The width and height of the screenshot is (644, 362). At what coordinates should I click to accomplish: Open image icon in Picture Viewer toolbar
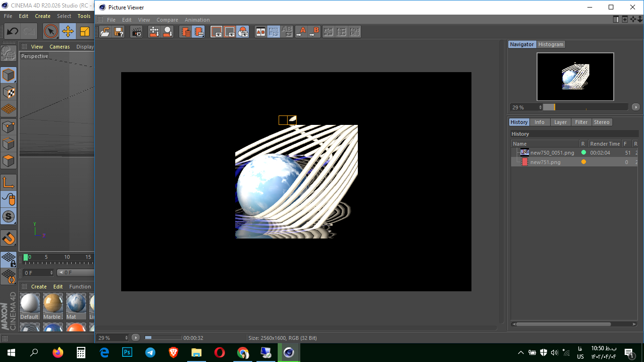point(106,32)
